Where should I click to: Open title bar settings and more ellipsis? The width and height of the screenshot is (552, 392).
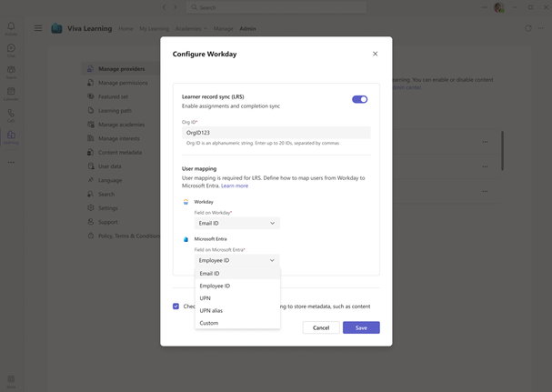pyautogui.click(x=484, y=7)
